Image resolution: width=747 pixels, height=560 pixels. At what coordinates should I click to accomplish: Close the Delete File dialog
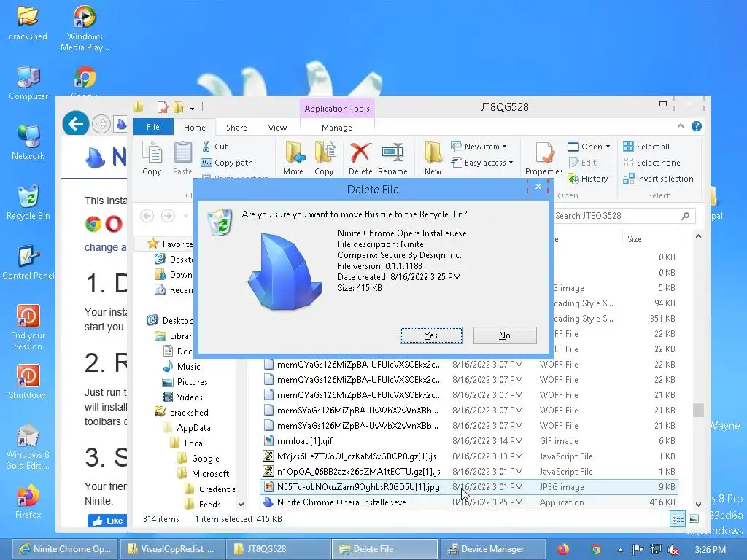point(538,186)
